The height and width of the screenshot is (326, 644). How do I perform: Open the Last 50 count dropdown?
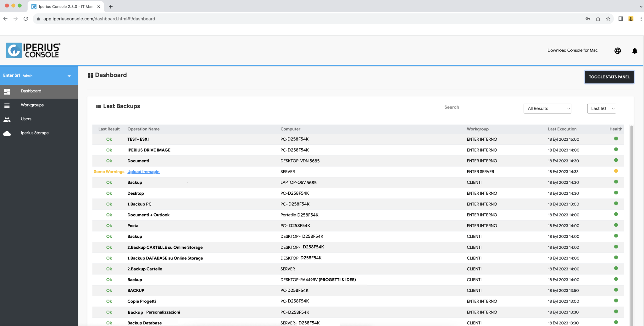[x=601, y=109]
